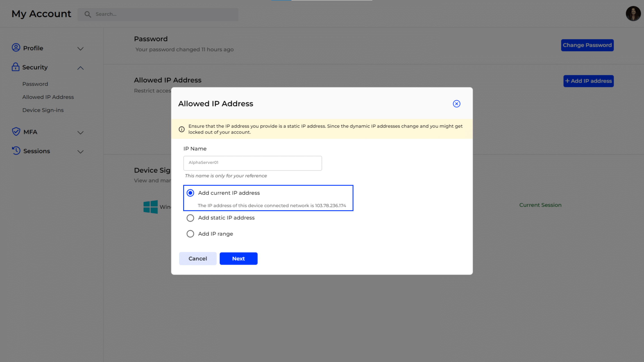Click the Next button
This screenshot has width=644, height=362.
[239, 259]
